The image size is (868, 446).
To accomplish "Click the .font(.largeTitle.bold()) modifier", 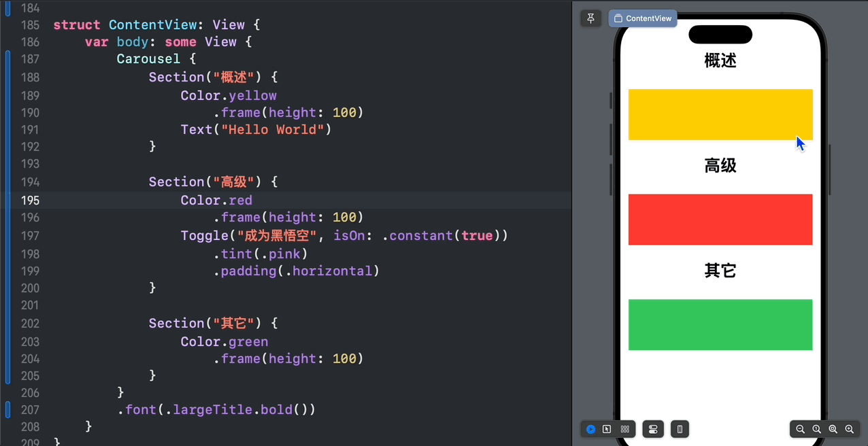I will pyautogui.click(x=216, y=409).
